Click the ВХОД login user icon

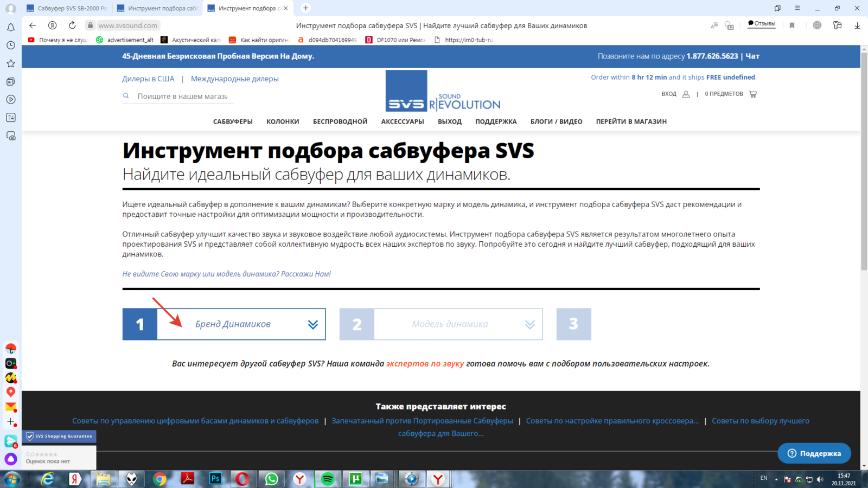click(x=686, y=94)
